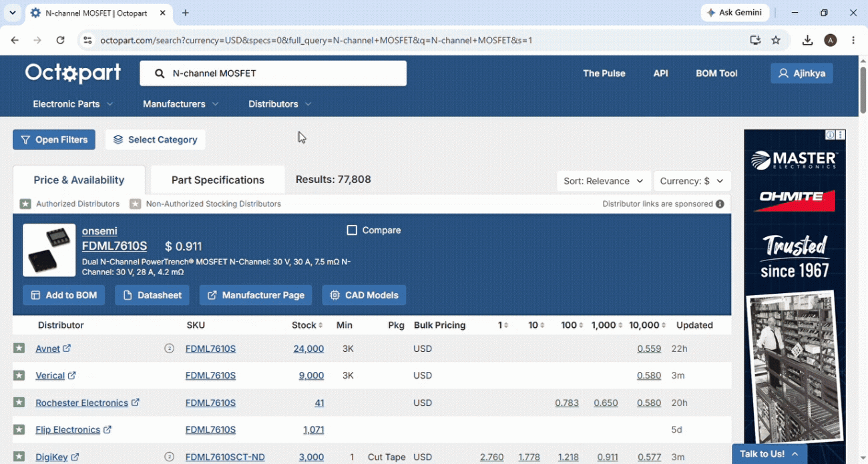Click external link icon beside Flip Electronics
This screenshot has width=868, height=464.
click(107, 430)
